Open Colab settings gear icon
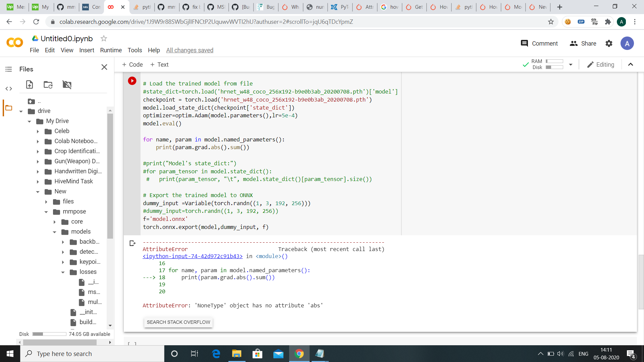Viewport: 644px width, 362px height. coord(609,43)
